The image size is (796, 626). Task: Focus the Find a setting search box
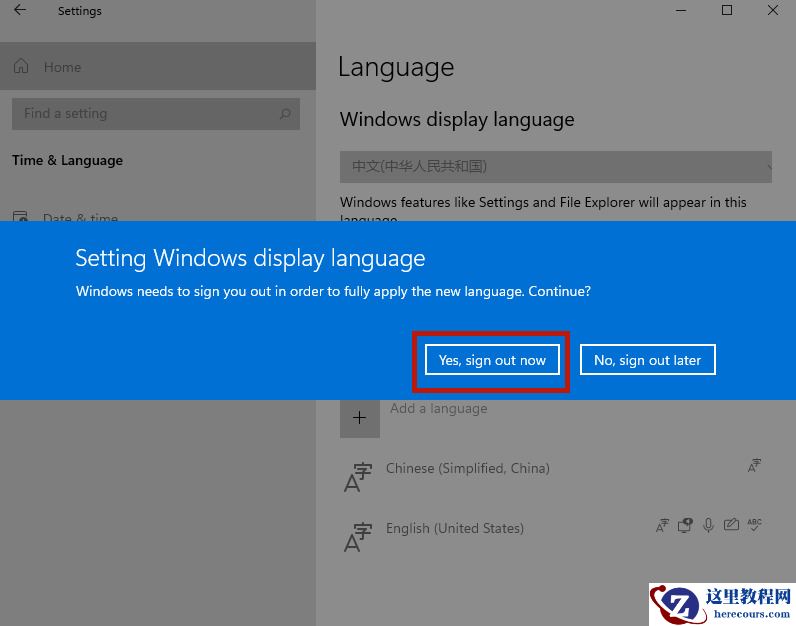pyautogui.click(x=156, y=114)
